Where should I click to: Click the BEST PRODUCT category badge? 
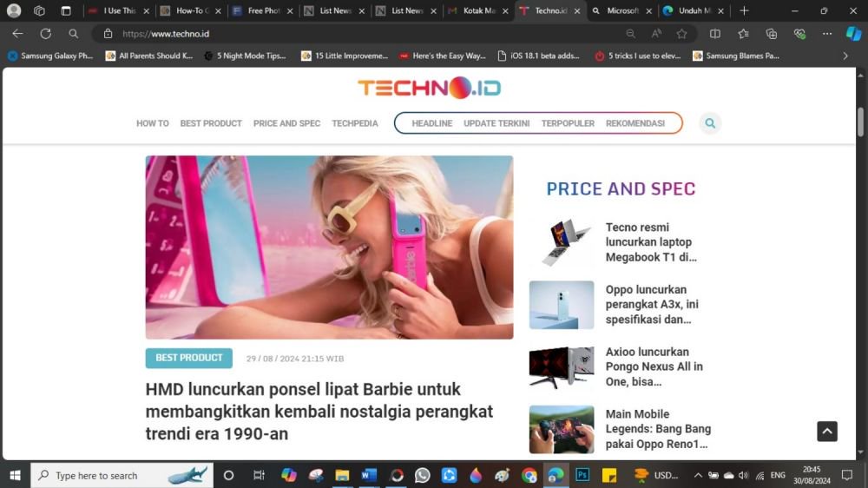(188, 358)
